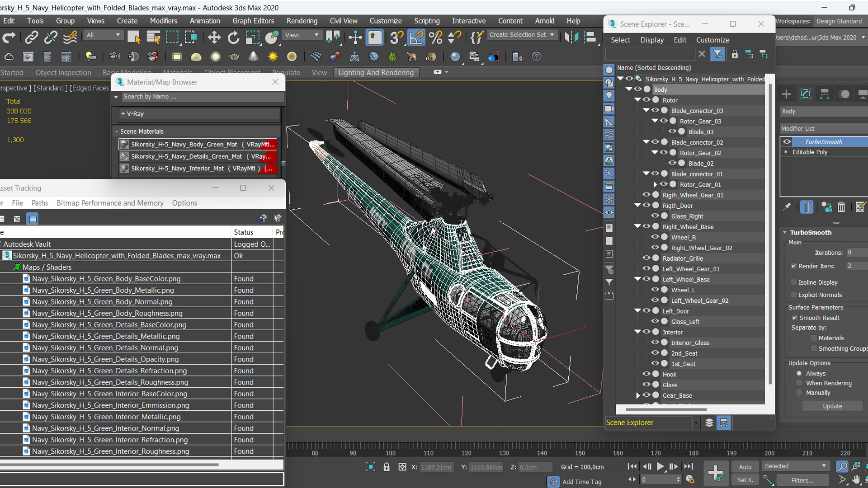Select the Move tool in main toolbar

pos(214,38)
